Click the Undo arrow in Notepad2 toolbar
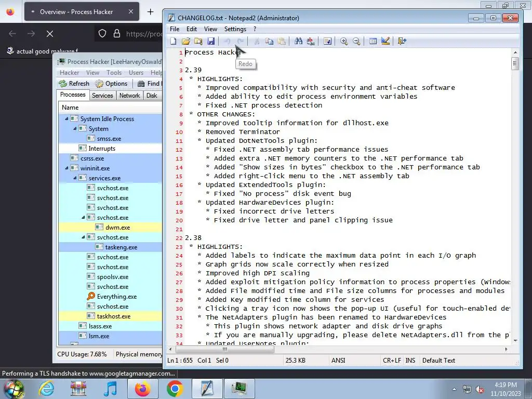The width and height of the screenshot is (532, 399). click(x=228, y=41)
